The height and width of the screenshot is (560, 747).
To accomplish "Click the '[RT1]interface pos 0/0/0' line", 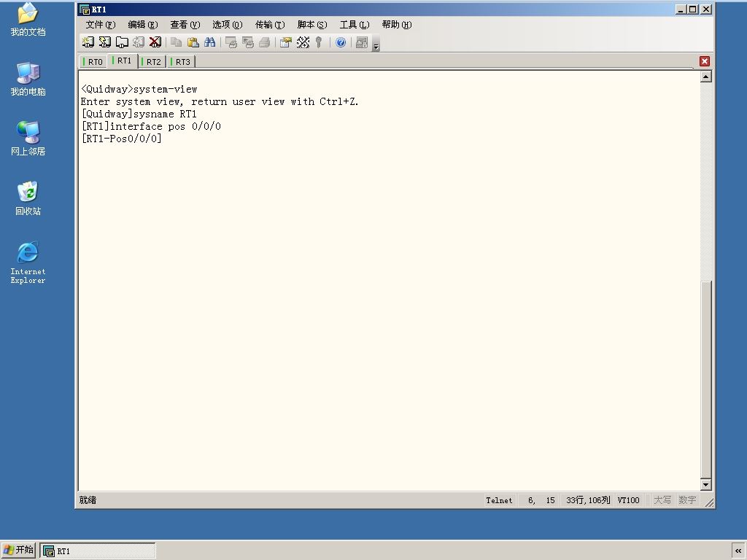I will point(151,126).
